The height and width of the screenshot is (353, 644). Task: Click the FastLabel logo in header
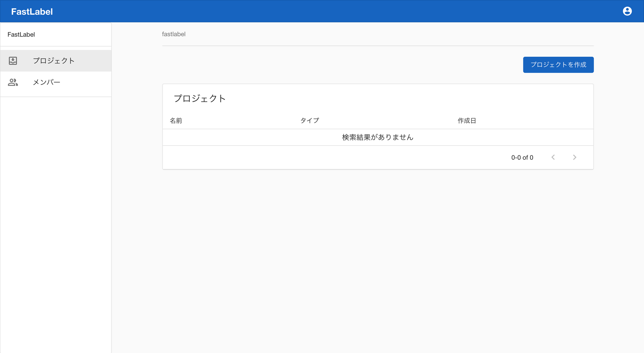tap(32, 12)
